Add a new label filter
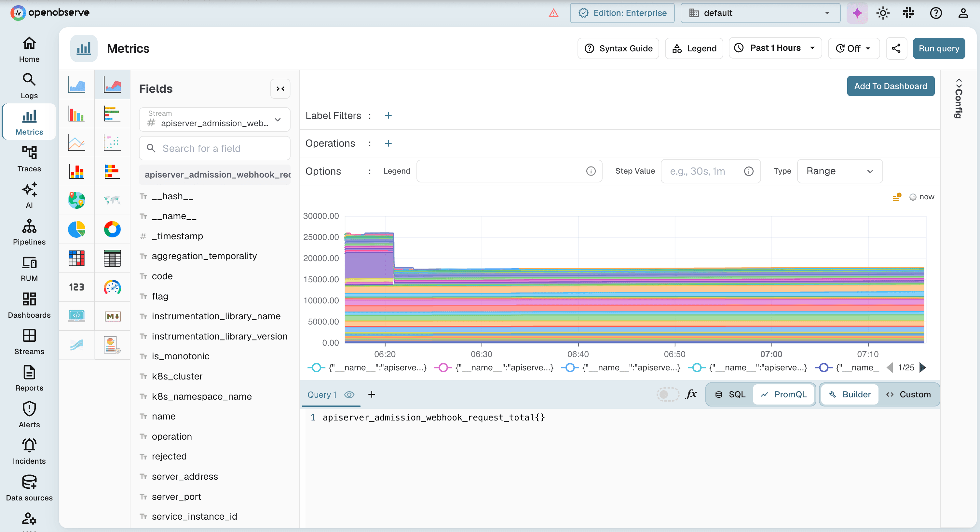 [x=388, y=115]
